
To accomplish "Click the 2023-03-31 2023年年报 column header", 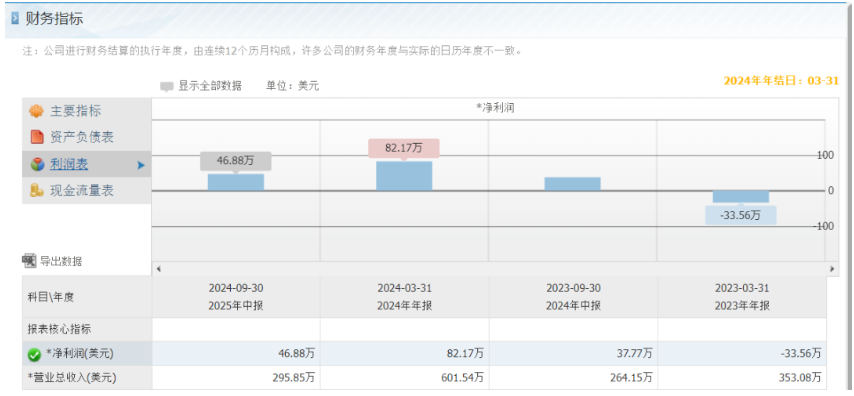I will click(742, 297).
